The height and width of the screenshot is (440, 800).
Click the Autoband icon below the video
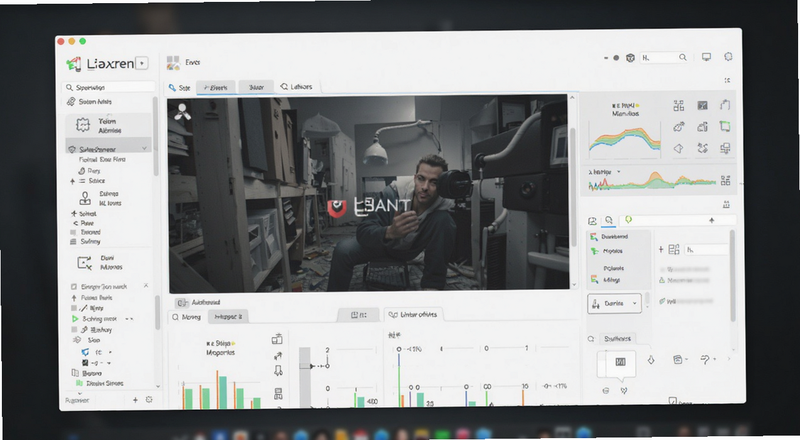[182, 303]
